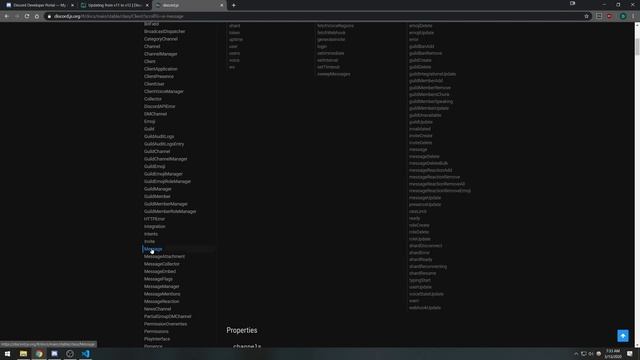Open the Windows Start menu
The image size is (640, 360).
[7, 354]
